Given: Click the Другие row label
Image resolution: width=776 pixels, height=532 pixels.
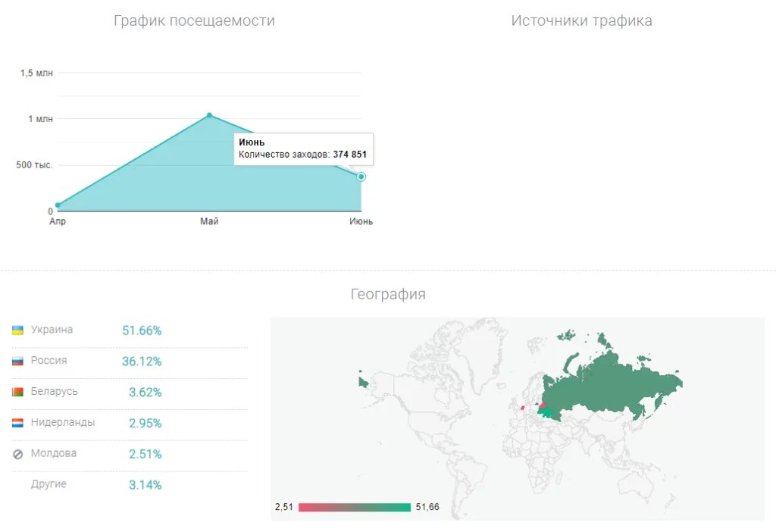Looking at the screenshot, I should coord(48,484).
